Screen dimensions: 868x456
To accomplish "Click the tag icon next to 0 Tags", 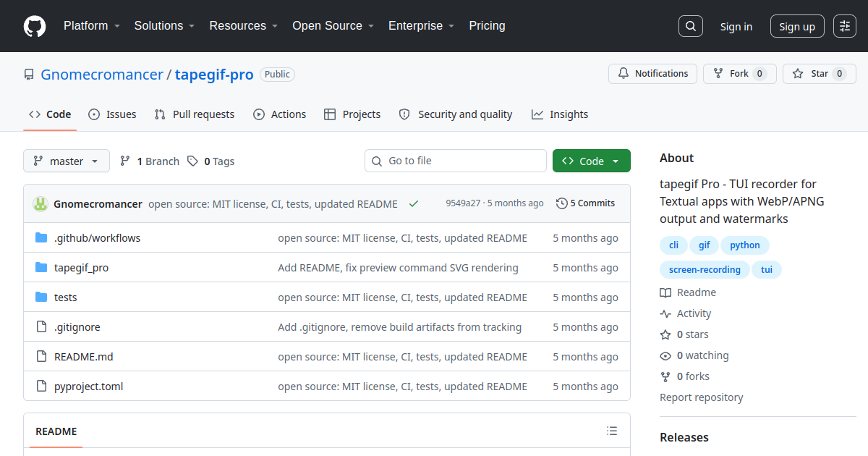I will click(192, 161).
